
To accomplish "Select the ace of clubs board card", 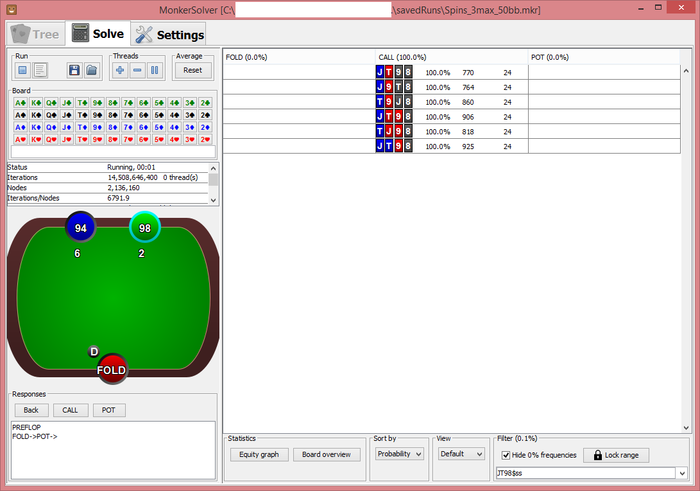I will pos(21,103).
